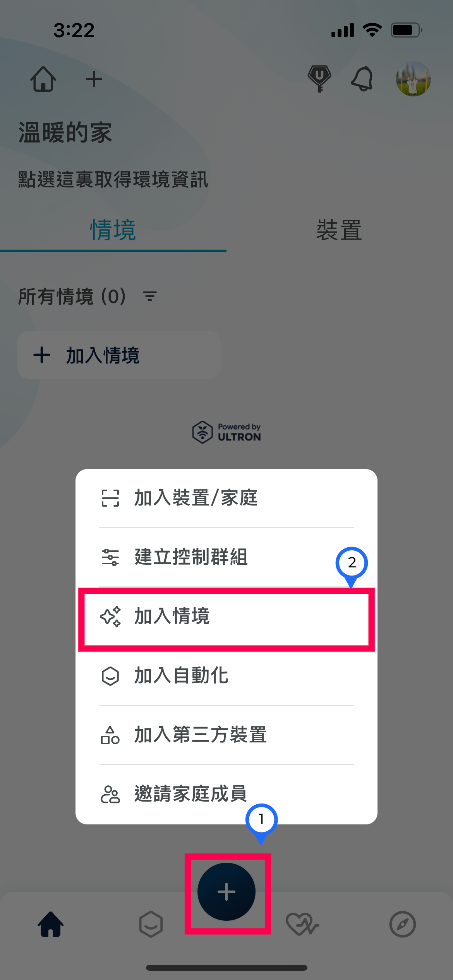Image resolution: width=453 pixels, height=980 pixels.
Task: Open the hexagon automation tab in bottom bar
Action: click(151, 924)
